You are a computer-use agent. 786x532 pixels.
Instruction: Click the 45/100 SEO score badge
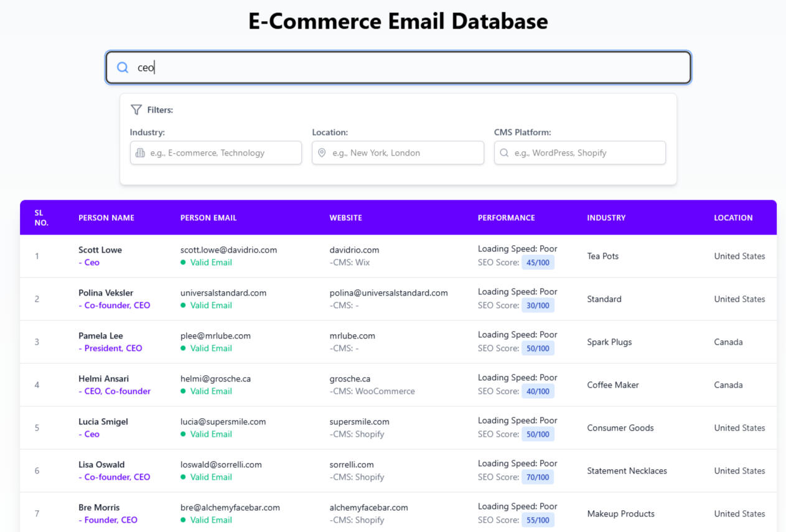coord(538,263)
